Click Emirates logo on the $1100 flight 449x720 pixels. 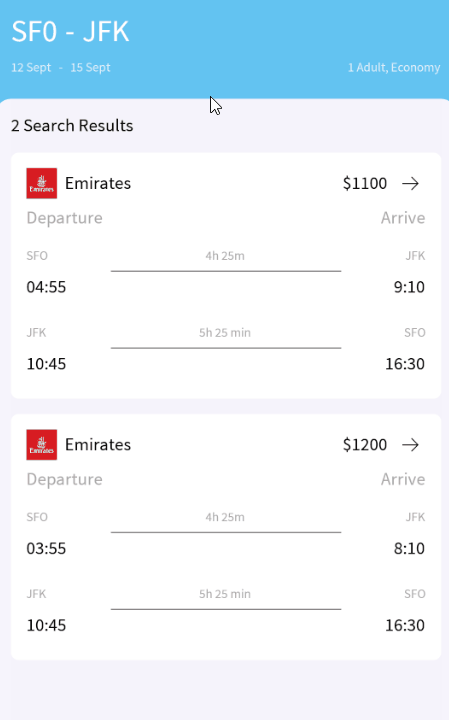click(42, 183)
